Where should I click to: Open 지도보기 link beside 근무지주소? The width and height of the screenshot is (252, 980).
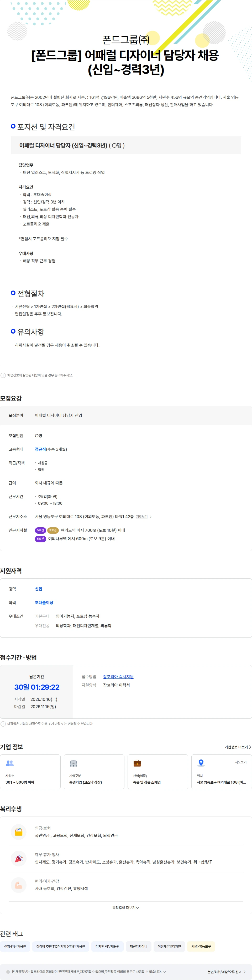[x=142, y=517]
